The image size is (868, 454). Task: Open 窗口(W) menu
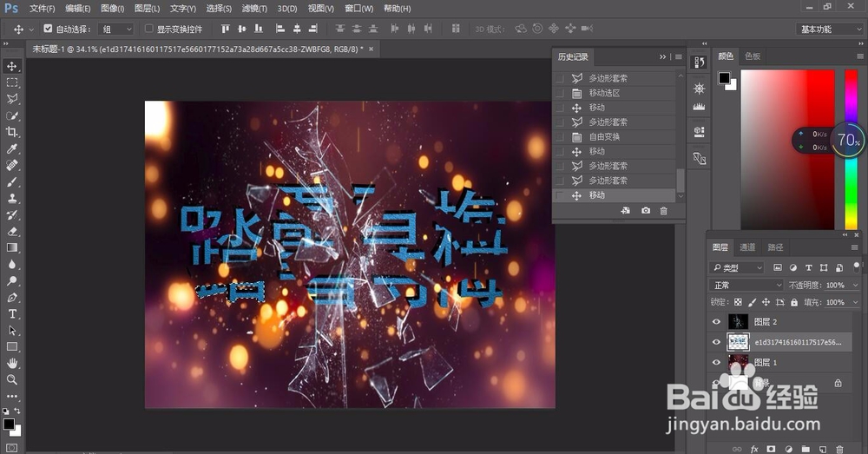[x=358, y=9]
